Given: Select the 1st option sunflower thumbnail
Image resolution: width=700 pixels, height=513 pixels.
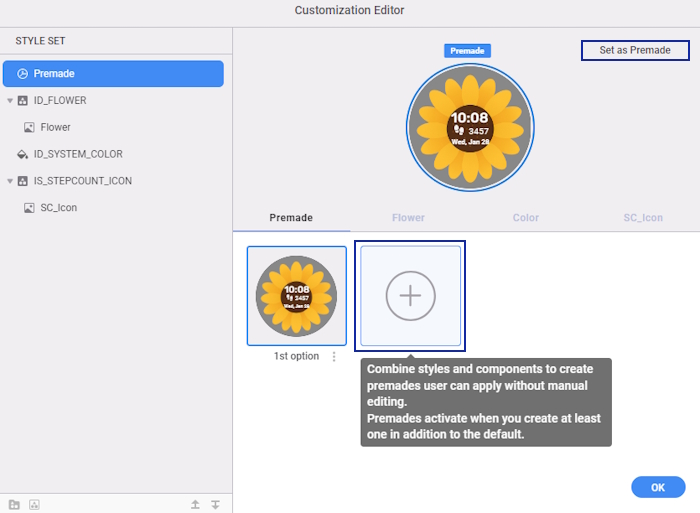Looking at the screenshot, I should pos(297,296).
